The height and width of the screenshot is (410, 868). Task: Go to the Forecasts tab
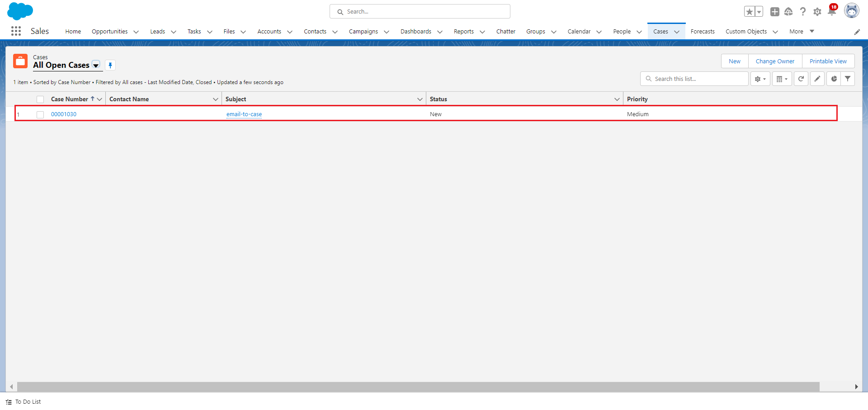[x=702, y=32]
